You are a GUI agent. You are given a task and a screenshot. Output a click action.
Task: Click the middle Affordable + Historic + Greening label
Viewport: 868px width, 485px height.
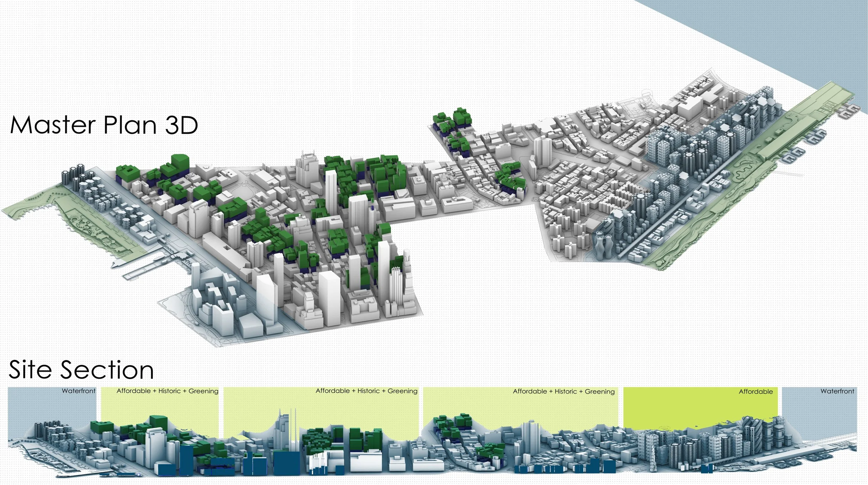(366, 391)
